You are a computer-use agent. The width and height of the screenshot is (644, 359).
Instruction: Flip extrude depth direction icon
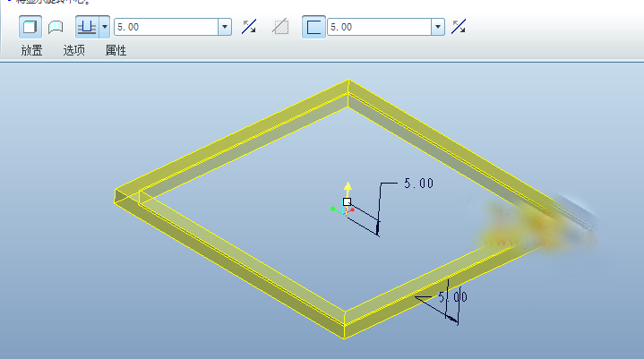(249, 27)
